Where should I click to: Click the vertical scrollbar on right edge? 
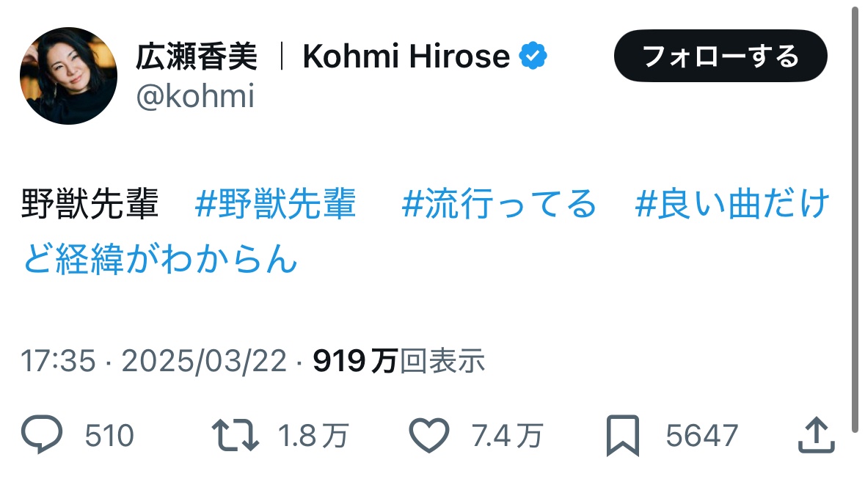click(x=855, y=220)
